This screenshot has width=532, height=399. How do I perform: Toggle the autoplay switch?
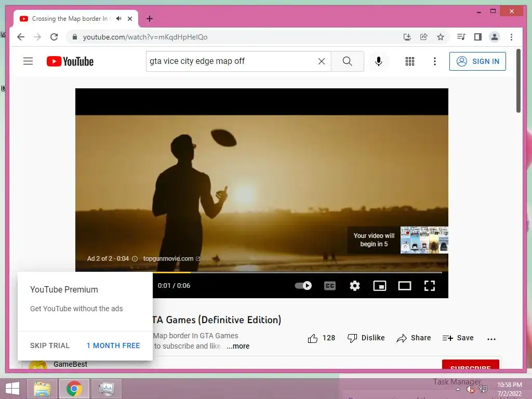coord(303,286)
